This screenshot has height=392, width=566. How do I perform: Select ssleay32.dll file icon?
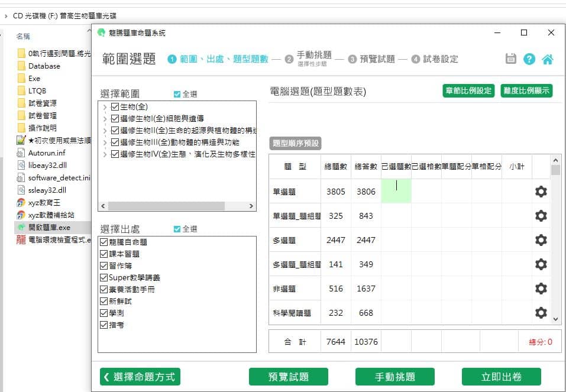coord(21,190)
